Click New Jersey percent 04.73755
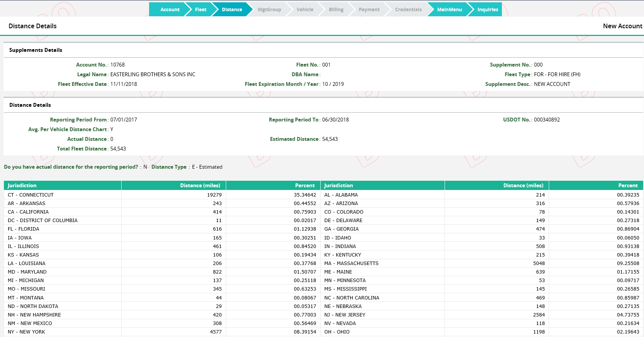The height and width of the screenshot is (337, 644). [x=628, y=315]
